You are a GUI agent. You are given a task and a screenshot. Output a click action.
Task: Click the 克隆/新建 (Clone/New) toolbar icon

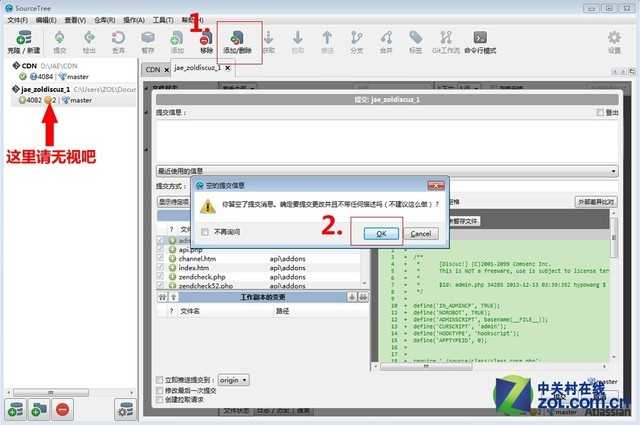[x=22, y=39]
